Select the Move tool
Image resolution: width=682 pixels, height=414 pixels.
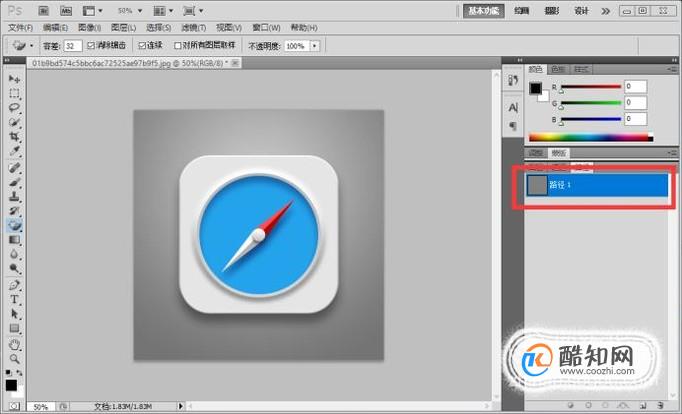pyautogui.click(x=14, y=79)
